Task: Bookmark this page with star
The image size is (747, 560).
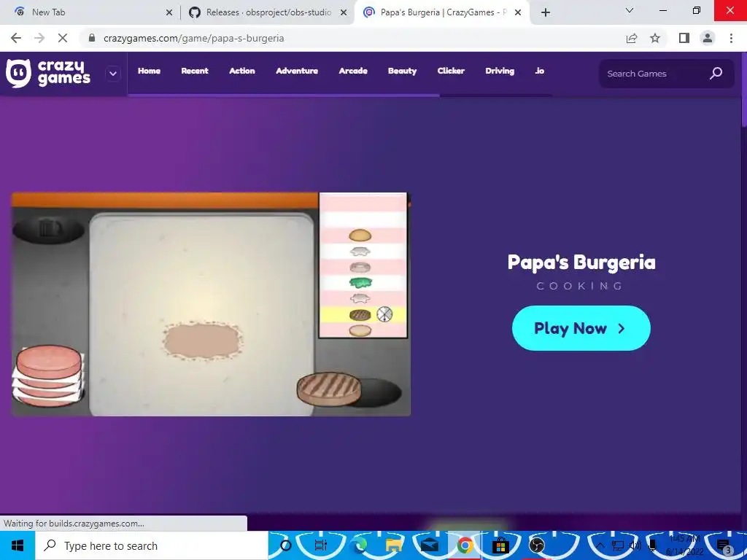Action: pos(655,38)
